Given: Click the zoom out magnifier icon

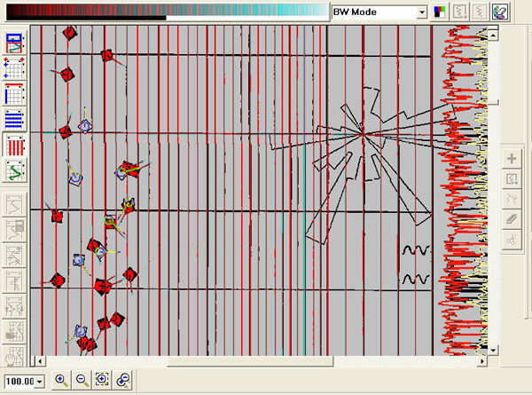Looking at the screenshot, I should tap(82, 380).
